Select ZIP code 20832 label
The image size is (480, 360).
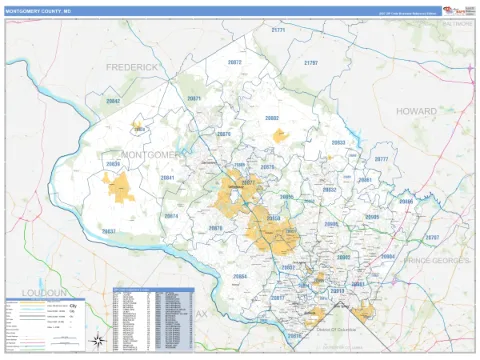(x=330, y=190)
